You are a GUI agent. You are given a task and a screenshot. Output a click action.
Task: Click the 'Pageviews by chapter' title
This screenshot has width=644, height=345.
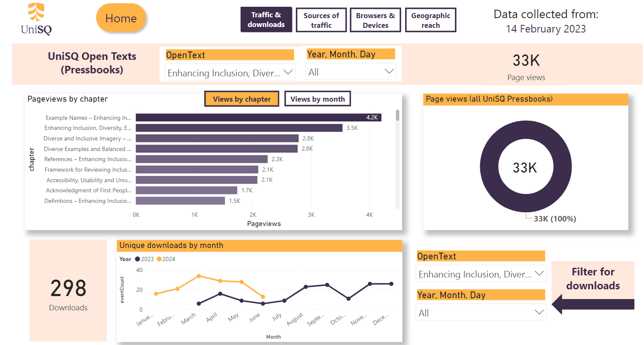click(68, 99)
